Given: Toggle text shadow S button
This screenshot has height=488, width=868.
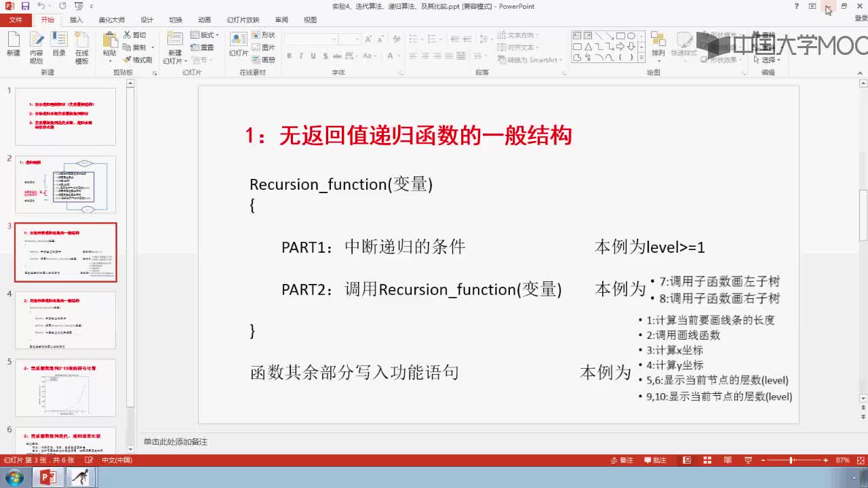Looking at the screenshot, I should pyautogui.click(x=326, y=56).
